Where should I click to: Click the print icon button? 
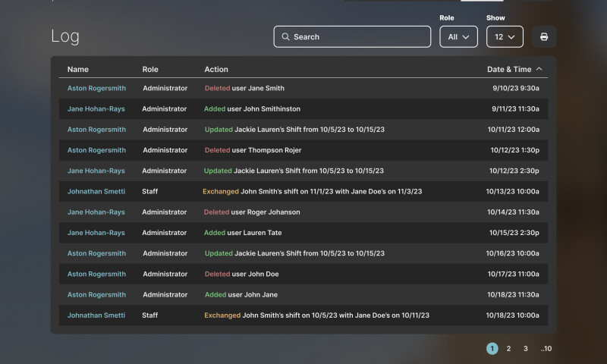point(544,36)
